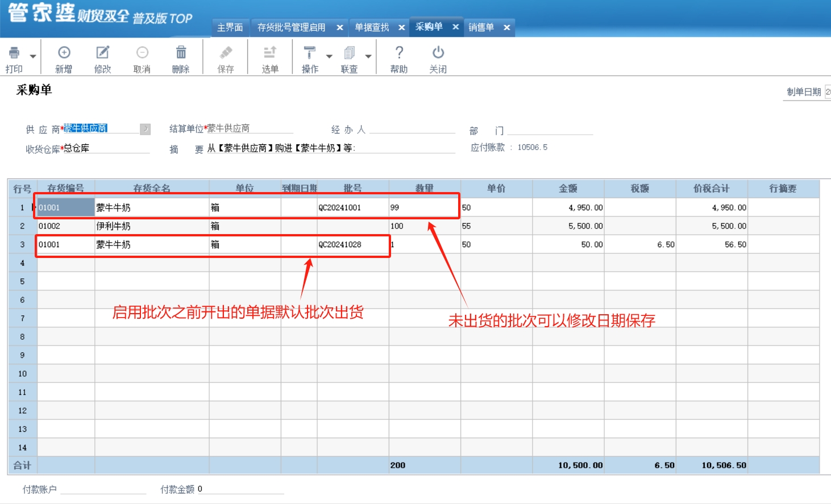Switch to the 单据查找 tab
This screenshot has height=504, width=831.
coord(372,27)
